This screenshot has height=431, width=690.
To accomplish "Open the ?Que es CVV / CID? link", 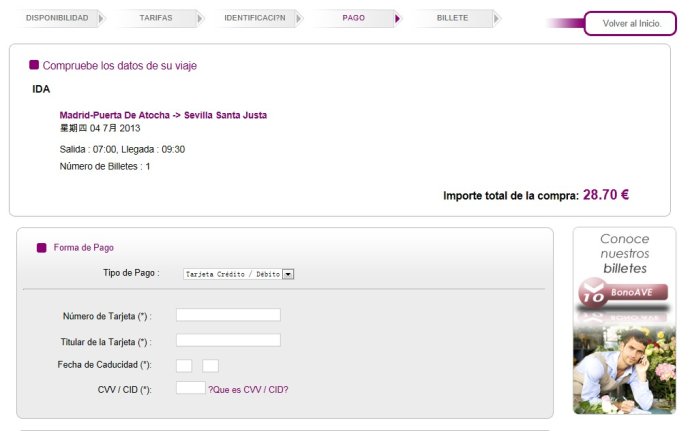I will point(248,390).
